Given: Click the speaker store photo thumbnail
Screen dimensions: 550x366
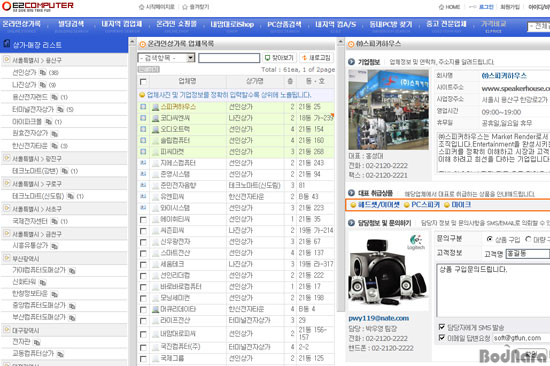Looking at the screenshot, I should click(x=388, y=109).
